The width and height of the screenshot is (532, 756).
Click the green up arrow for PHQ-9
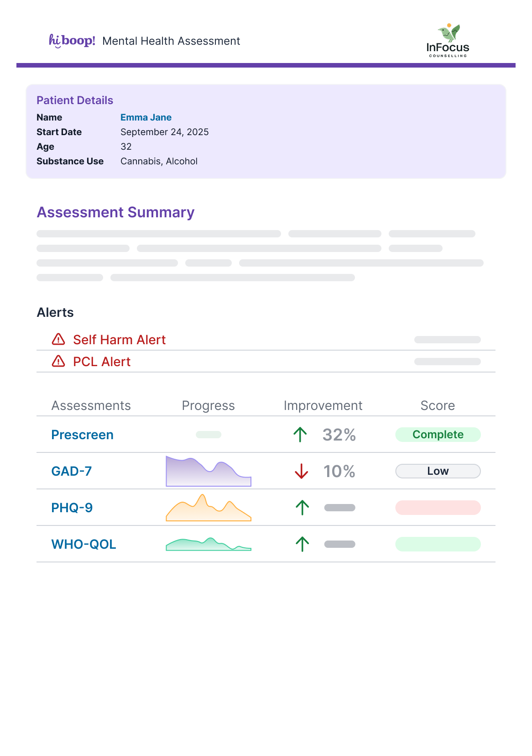pos(302,507)
